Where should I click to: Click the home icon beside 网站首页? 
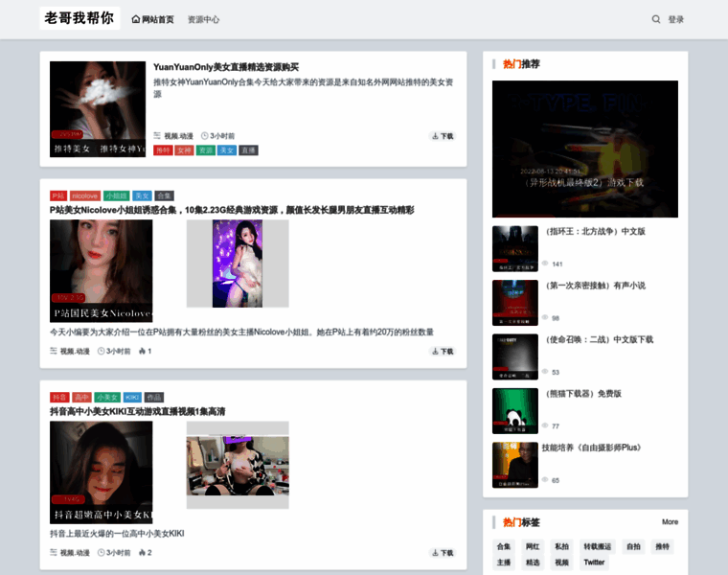(x=136, y=19)
